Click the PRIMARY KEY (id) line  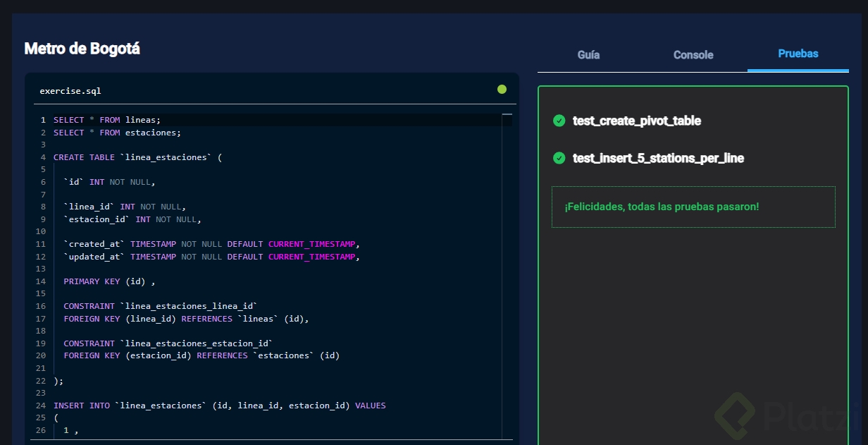coord(109,281)
